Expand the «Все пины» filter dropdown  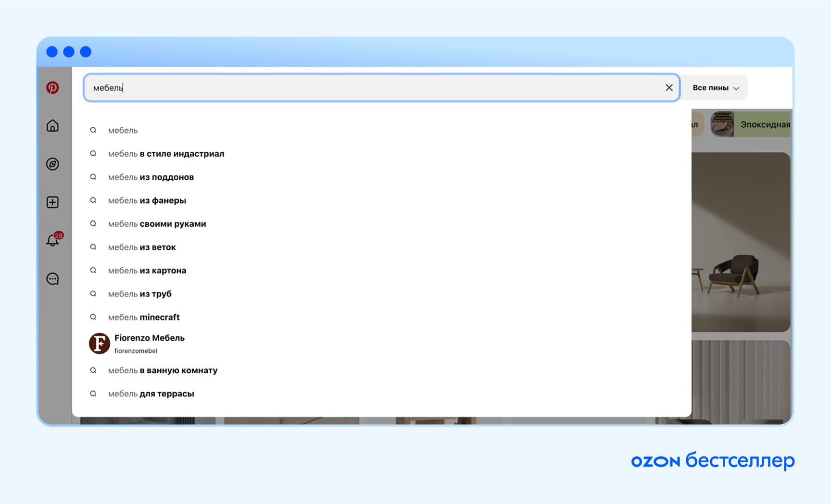tap(716, 88)
